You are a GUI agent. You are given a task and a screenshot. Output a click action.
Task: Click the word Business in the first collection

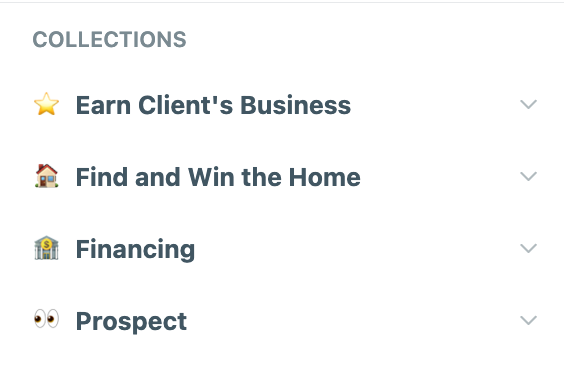(x=295, y=105)
